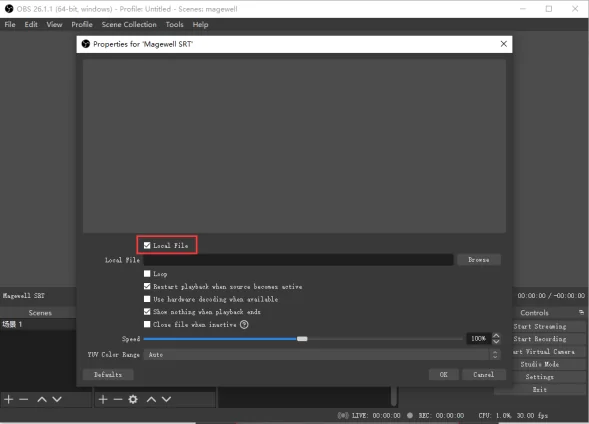Click the Defaults button
Viewport: 589px width, 424px height.
point(108,374)
